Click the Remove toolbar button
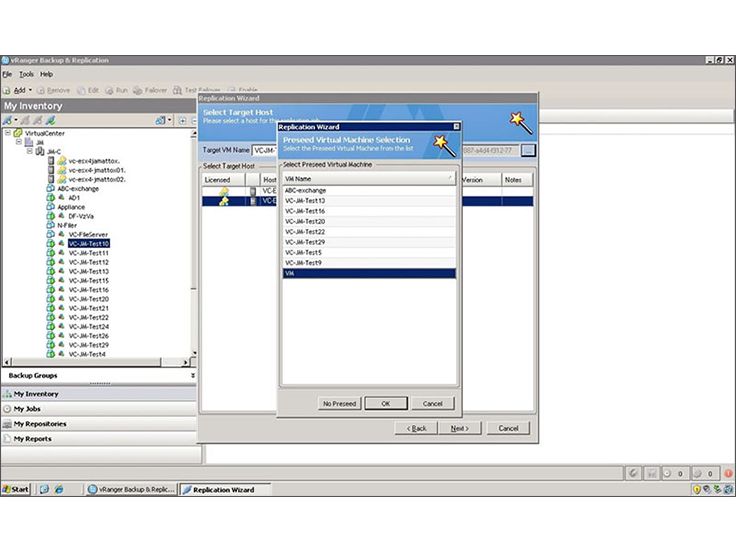 (x=54, y=90)
